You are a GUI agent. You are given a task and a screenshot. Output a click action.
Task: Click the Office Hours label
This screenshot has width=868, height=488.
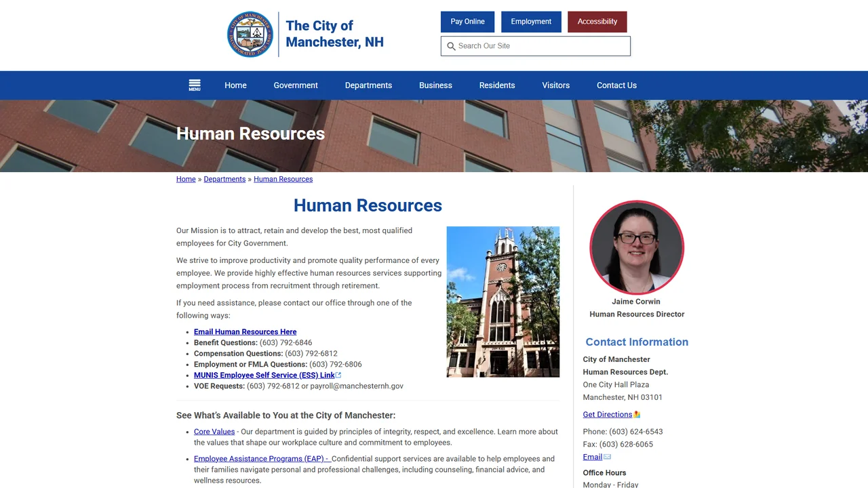pyautogui.click(x=604, y=473)
